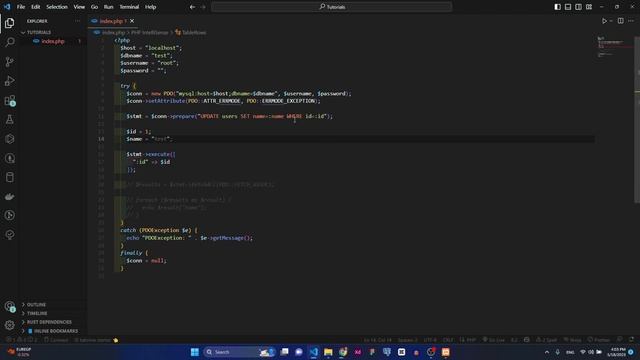Open Windows Start menu
The width and height of the screenshot is (640, 360).
tap(195, 352)
